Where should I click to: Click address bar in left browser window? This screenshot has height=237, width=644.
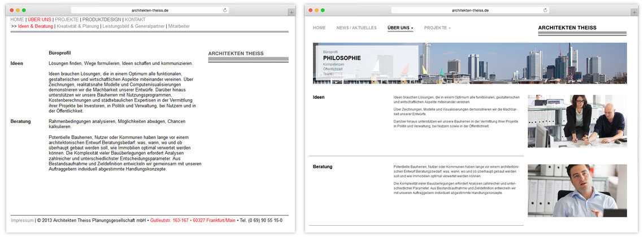click(x=150, y=10)
